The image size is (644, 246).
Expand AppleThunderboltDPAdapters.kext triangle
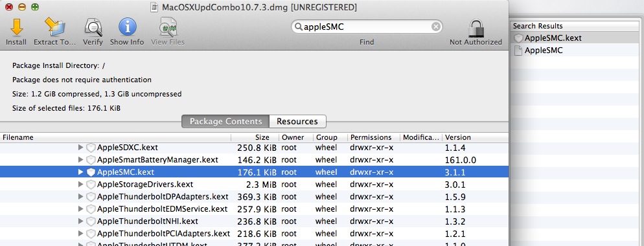coord(80,197)
